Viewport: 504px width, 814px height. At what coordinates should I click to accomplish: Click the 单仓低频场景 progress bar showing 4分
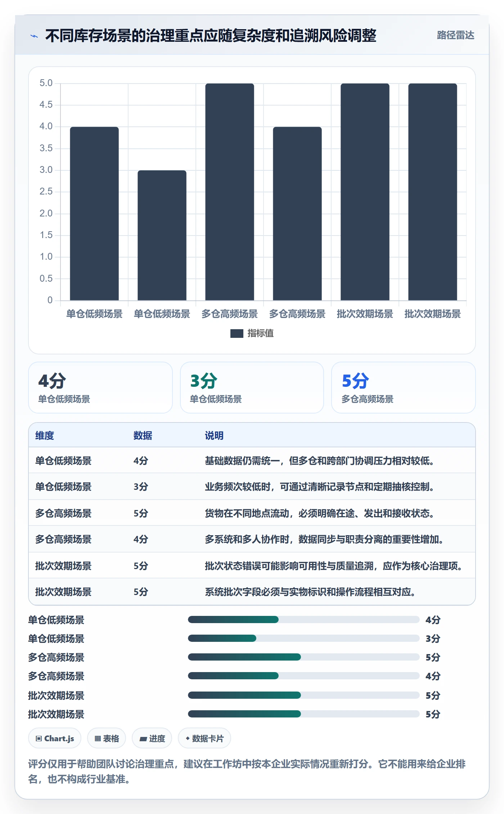[303, 620]
